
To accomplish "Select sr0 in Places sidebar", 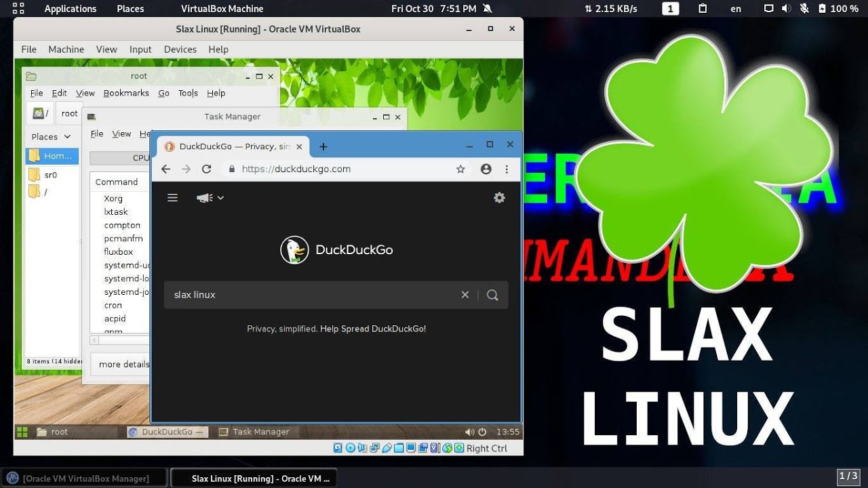I will (52, 174).
